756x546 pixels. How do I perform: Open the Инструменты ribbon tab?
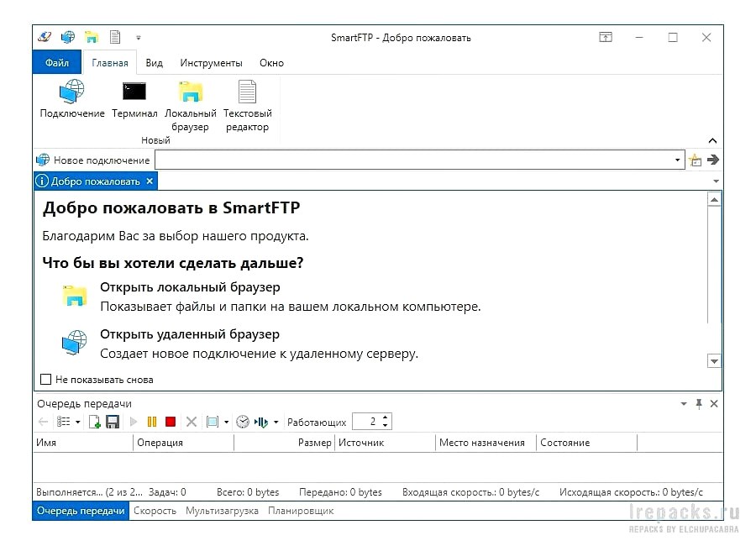[211, 63]
